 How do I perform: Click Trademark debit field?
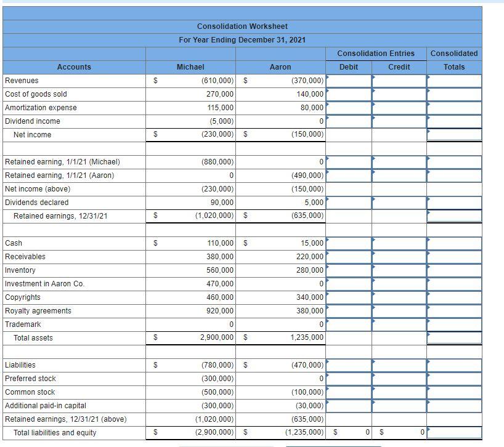pos(349,324)
